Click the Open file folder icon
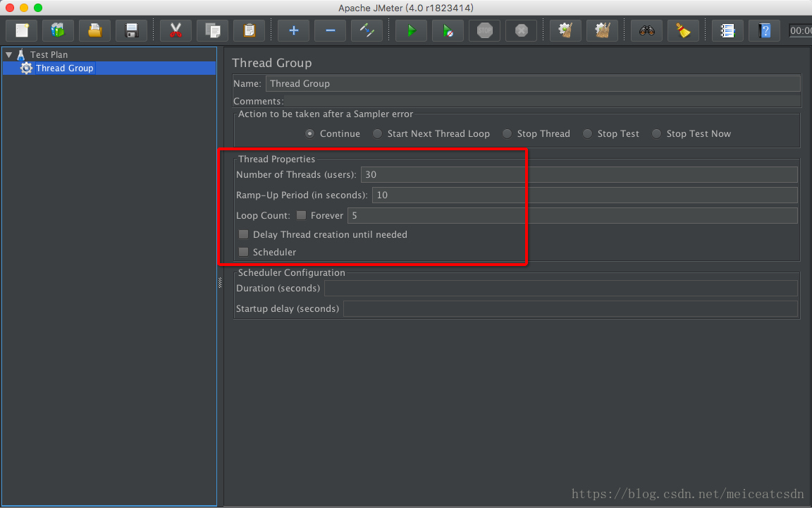This screenshot has width=812, height=508. 94,30
